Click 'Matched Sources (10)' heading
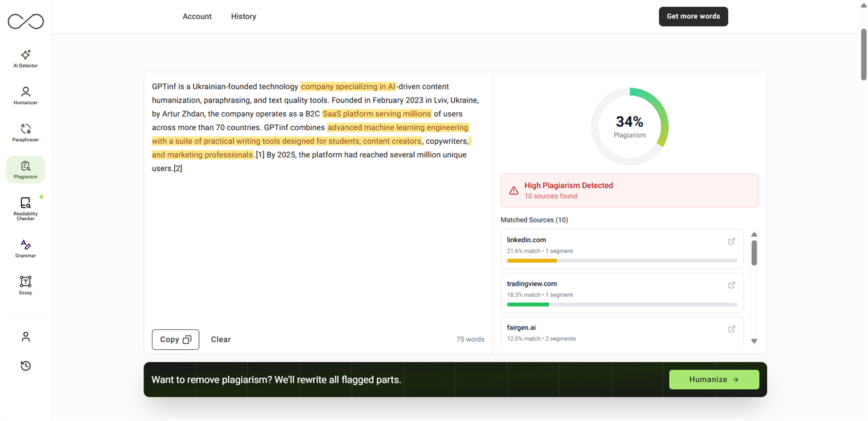The width and height of the screenshot is (868, 421). (534, 220)
